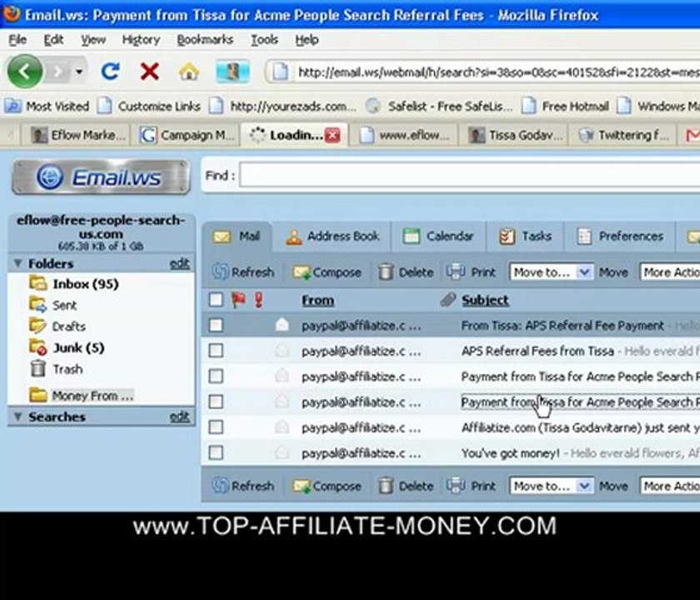This screenshot has height=600, width=700.
Task: Reload the page with the blue refresh icon
Action: (110, 72)
